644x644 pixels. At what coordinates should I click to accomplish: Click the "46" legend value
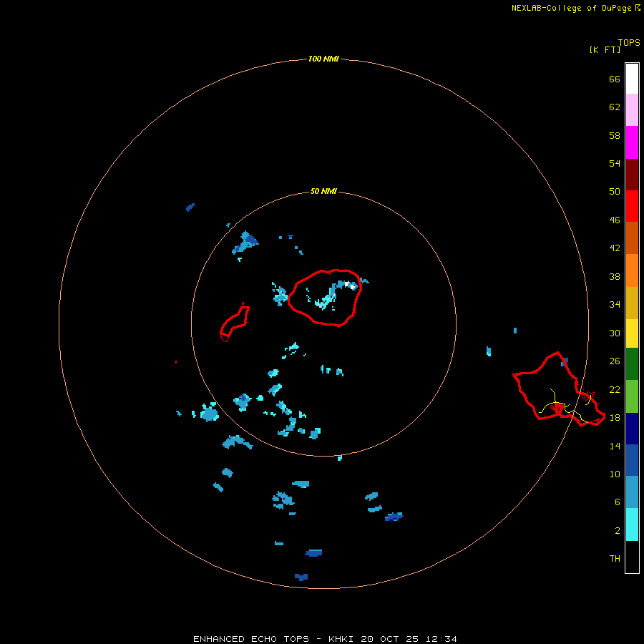pyautogui.click(x=615, y=220)
